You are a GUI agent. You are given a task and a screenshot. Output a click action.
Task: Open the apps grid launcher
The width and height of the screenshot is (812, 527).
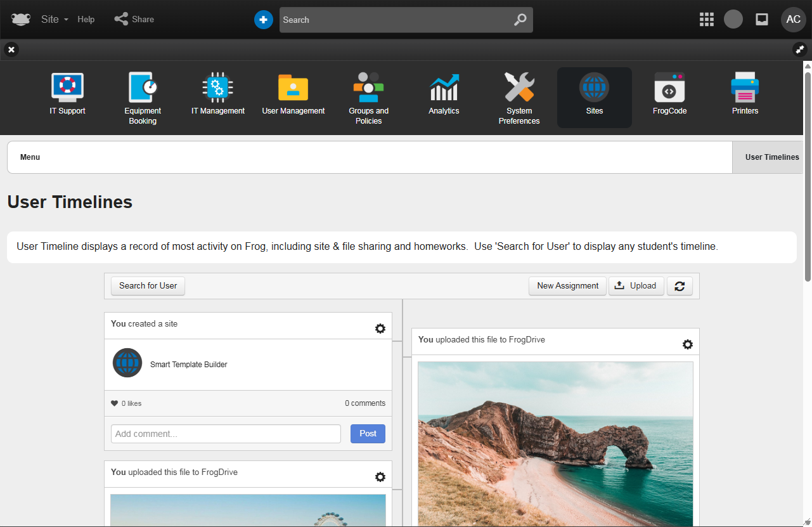click(706, 20)
